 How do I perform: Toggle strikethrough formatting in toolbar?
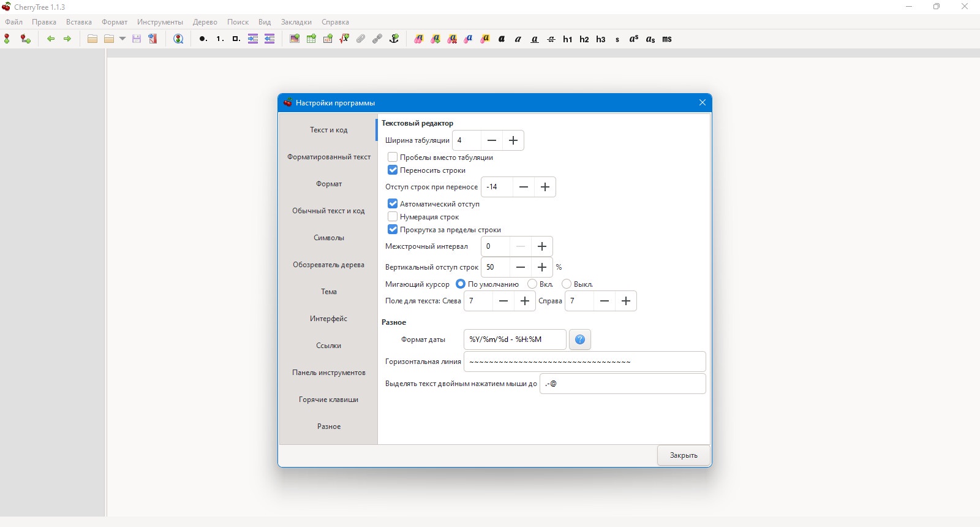(551, 39)
